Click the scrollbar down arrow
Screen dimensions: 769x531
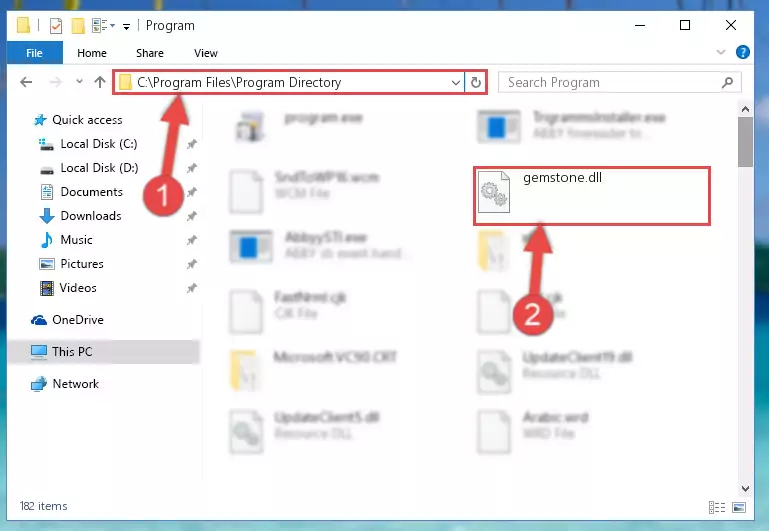(745, 488)
